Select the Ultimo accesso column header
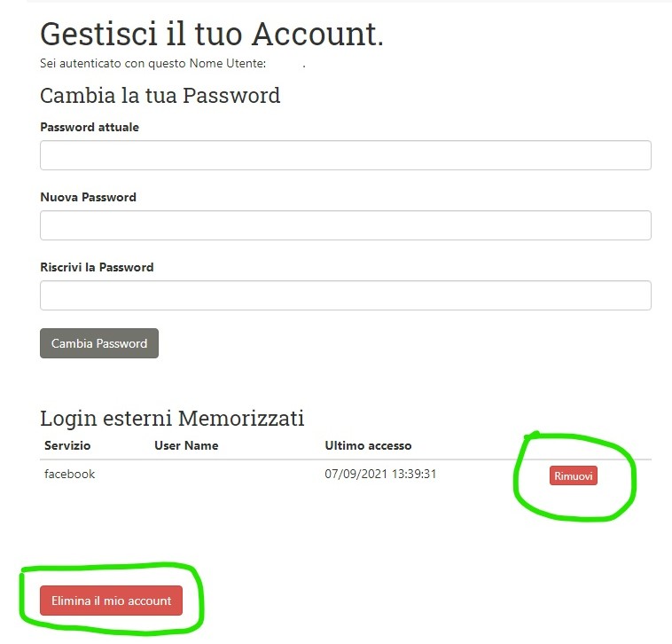 click(x=368, y=445)
